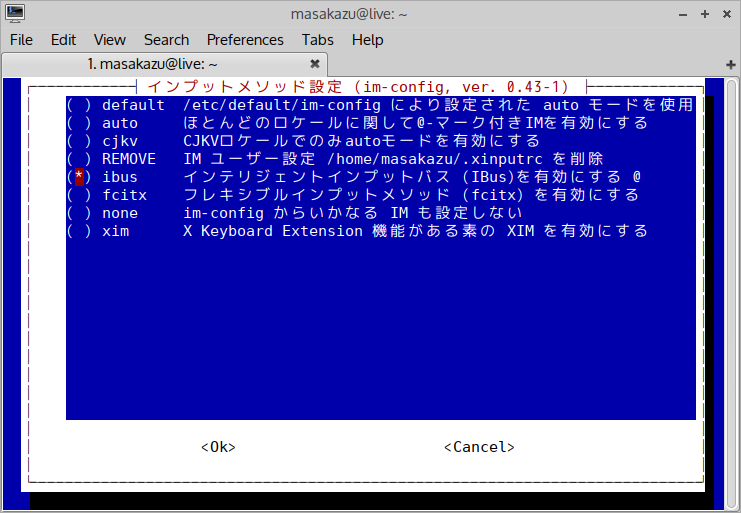Click the '(IBus)を有効にする @' description text

pos(550,177)
